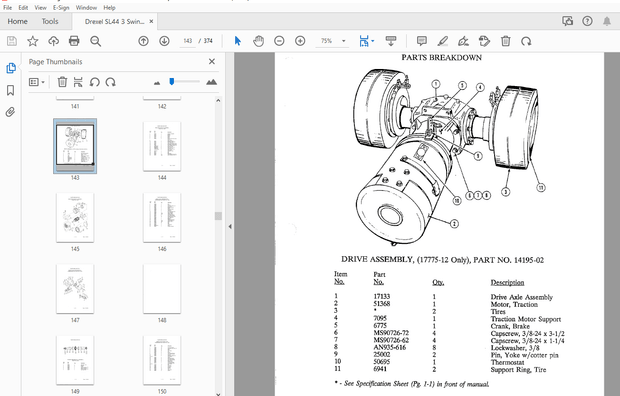Select page 143 thumbnail
This screenshot has height=396, width=620.
[75, 146]
